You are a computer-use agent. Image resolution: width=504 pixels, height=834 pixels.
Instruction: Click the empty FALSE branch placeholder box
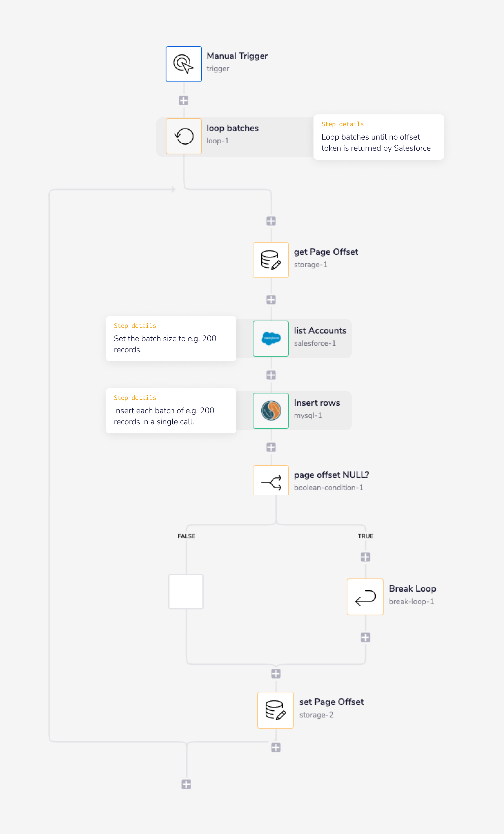pyautogui.click(x=186, y=591)
